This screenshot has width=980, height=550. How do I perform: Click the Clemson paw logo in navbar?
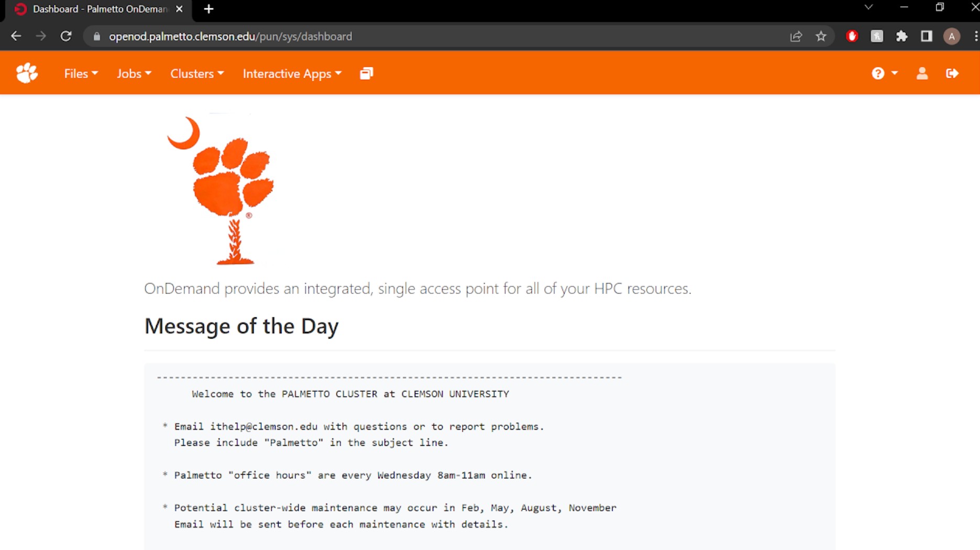tap(27, 73)
